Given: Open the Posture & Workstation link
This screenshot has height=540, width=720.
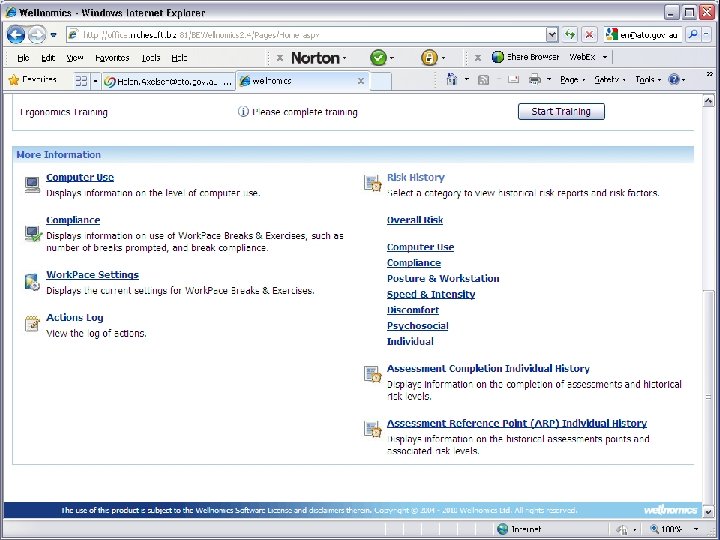Looking at the screenshot, I should coord(443,278).
